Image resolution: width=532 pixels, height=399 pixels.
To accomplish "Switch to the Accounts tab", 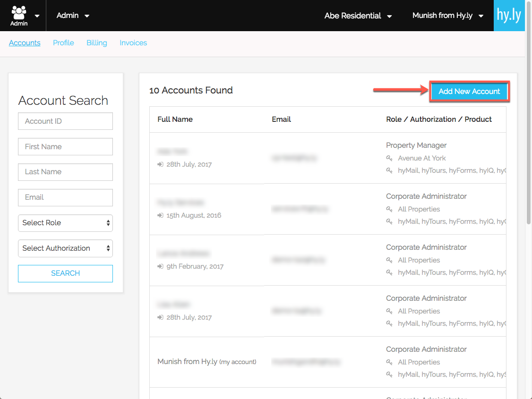I will coord(25,43).
